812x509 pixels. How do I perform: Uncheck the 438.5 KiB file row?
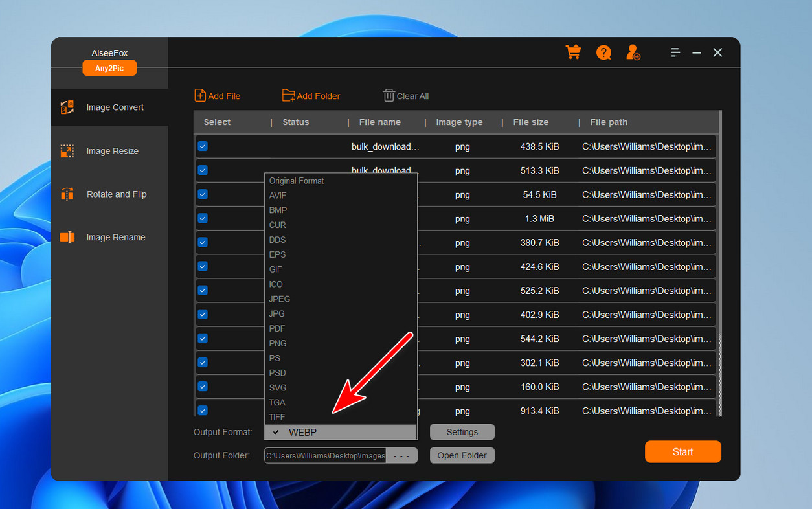[x=203, y=146]
